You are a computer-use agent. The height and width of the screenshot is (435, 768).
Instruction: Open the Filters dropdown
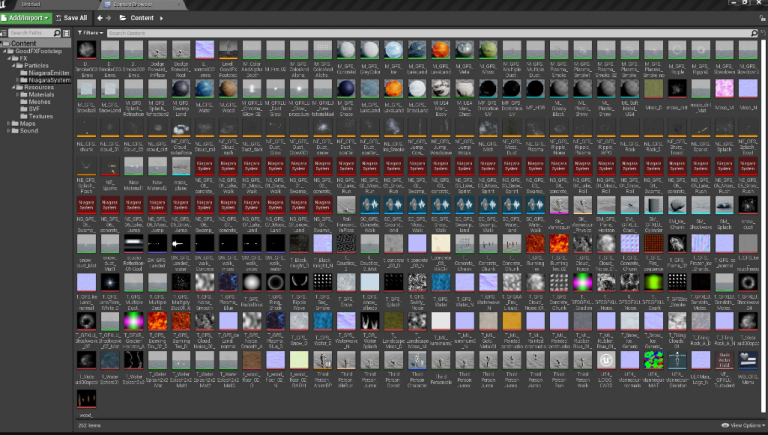91,33
